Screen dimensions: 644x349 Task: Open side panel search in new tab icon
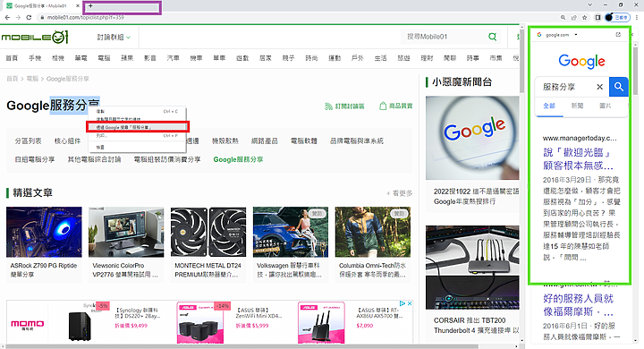[618, 35]
